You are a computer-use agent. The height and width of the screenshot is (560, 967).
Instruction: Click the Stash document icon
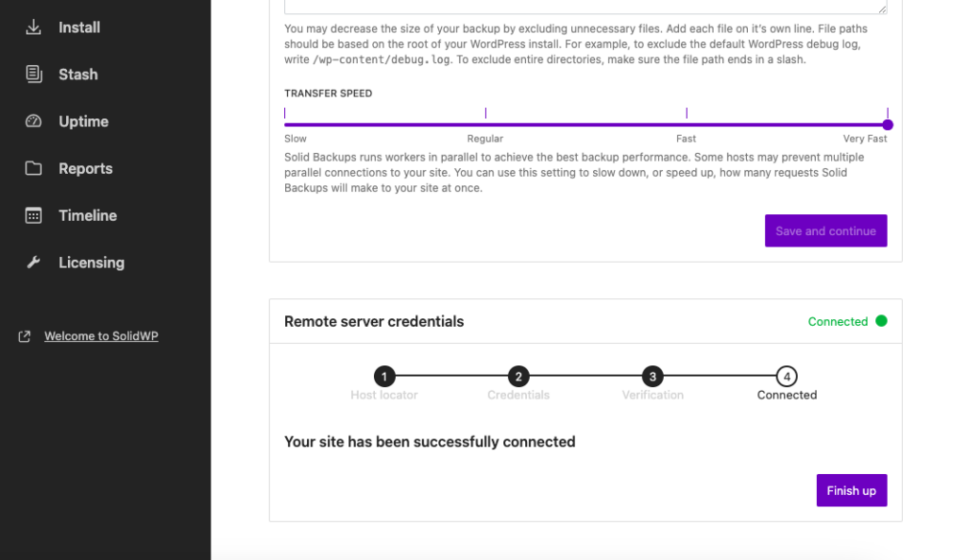coord(34,75)
